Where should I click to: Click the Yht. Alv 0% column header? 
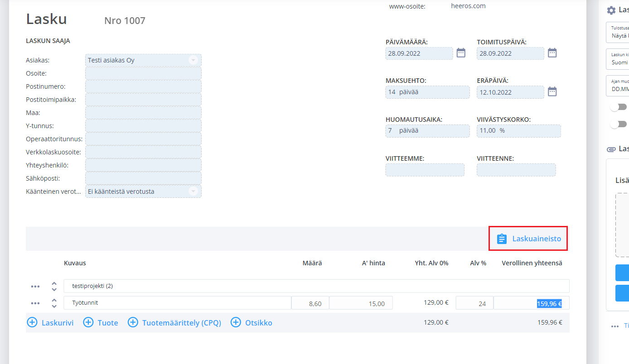click(x=431, y=263)
